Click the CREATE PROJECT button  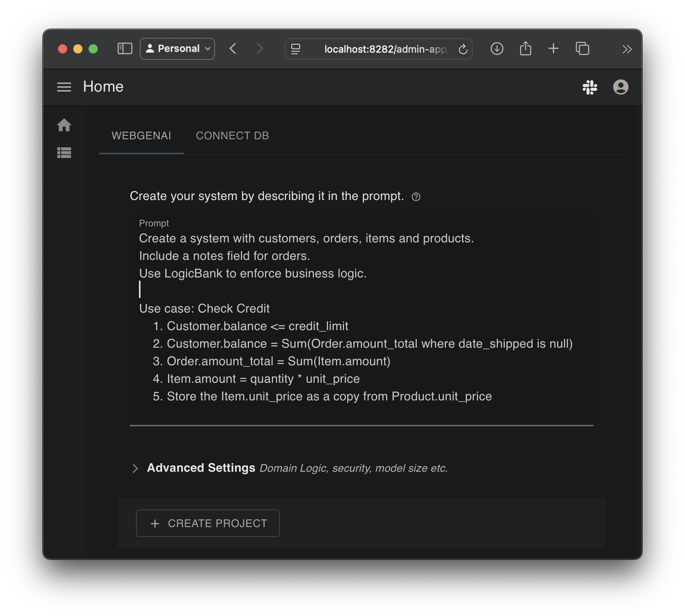208,523
